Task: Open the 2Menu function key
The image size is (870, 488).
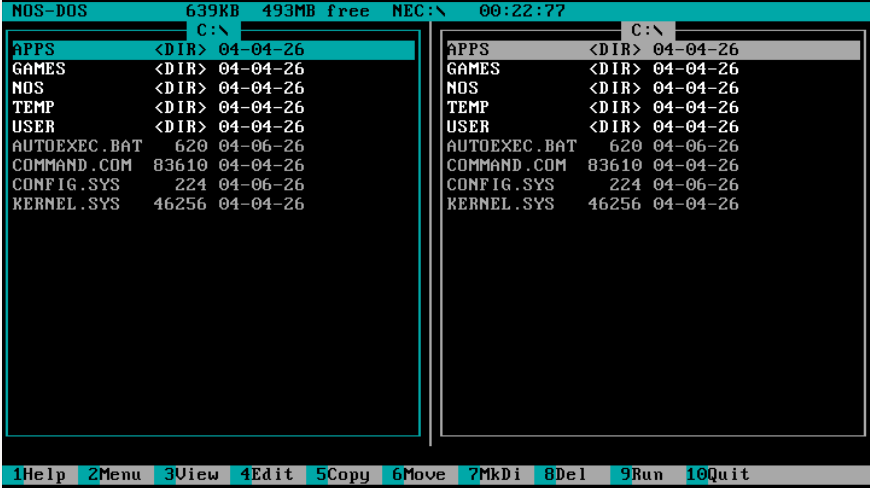Action: pos(115,475)
